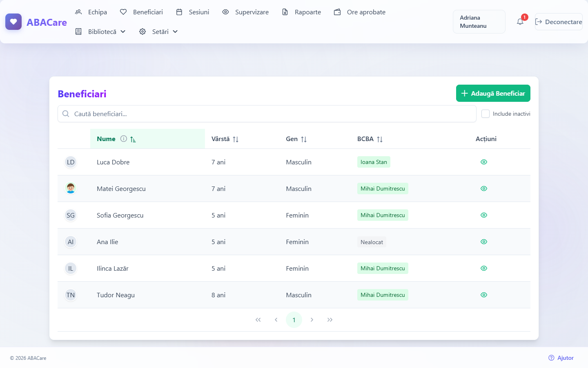Viewport: 588px width, 368px height.
Task: Jump to the last page of results
Action: (x=330, y=320)
